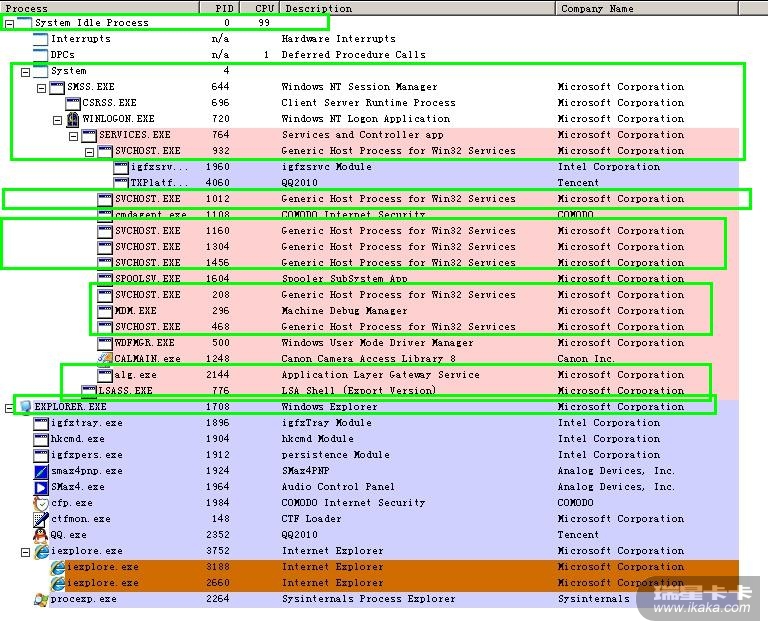Click 'Hardware Interrupts' description
Image resolution: width=768 pixels, height=628 pixels.
click(338, 39)
